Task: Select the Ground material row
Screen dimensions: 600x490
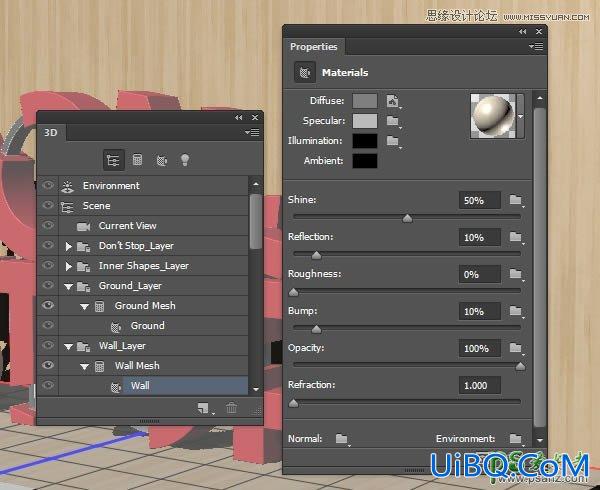Action: click(153, 326)
